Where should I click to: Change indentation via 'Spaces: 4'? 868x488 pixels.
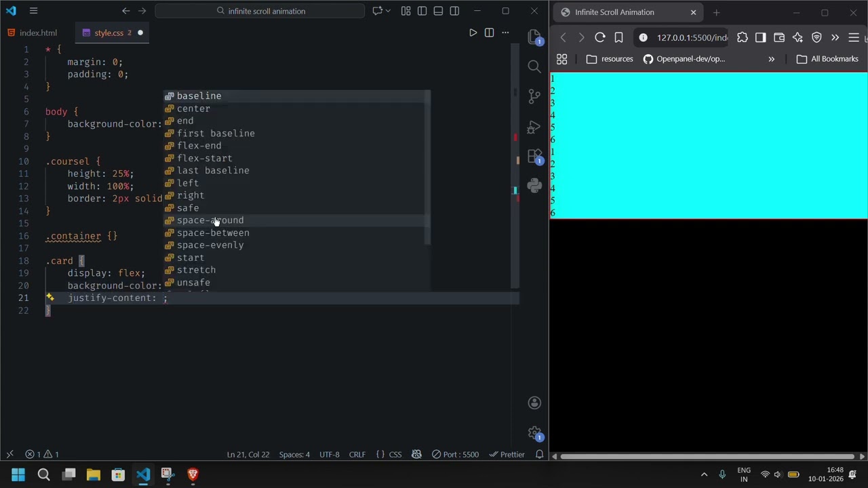[x=294, y=454]
